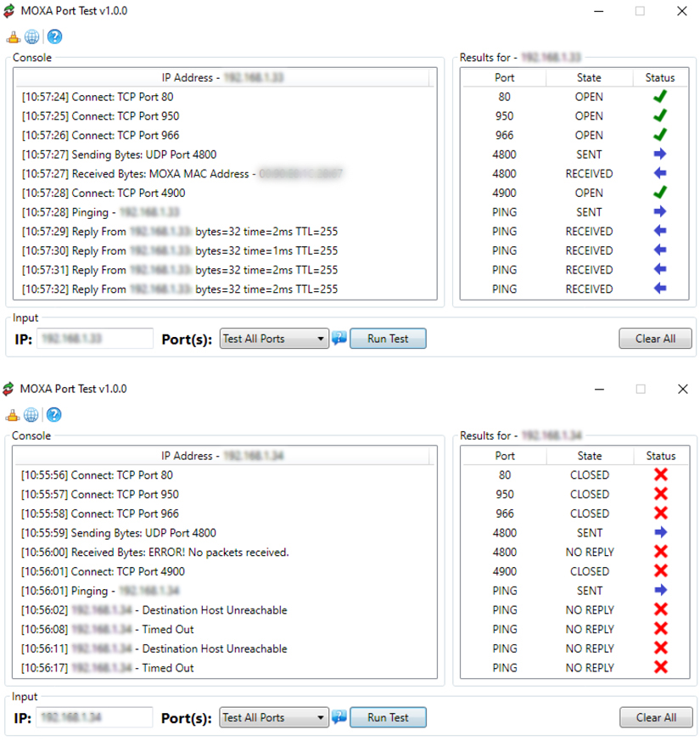
Task: Select the '[10:57:30] Reply From' time=1ms line
Action: 180,250
